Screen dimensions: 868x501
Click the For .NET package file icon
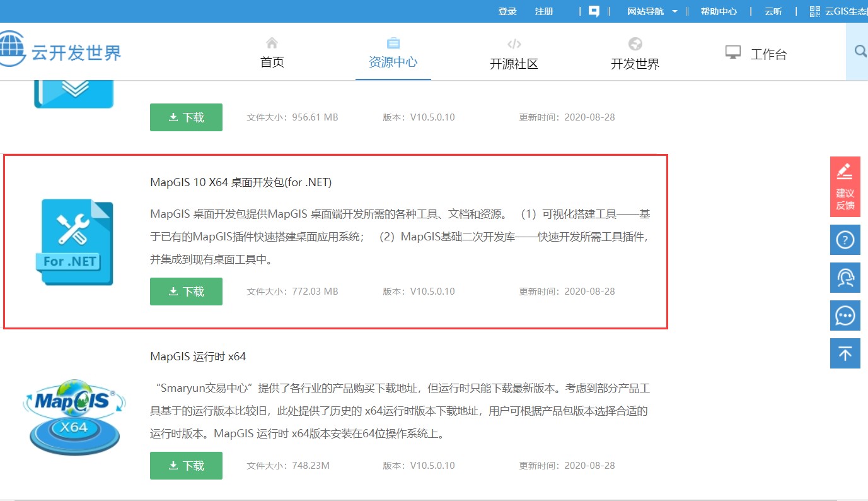pos(74,242)
